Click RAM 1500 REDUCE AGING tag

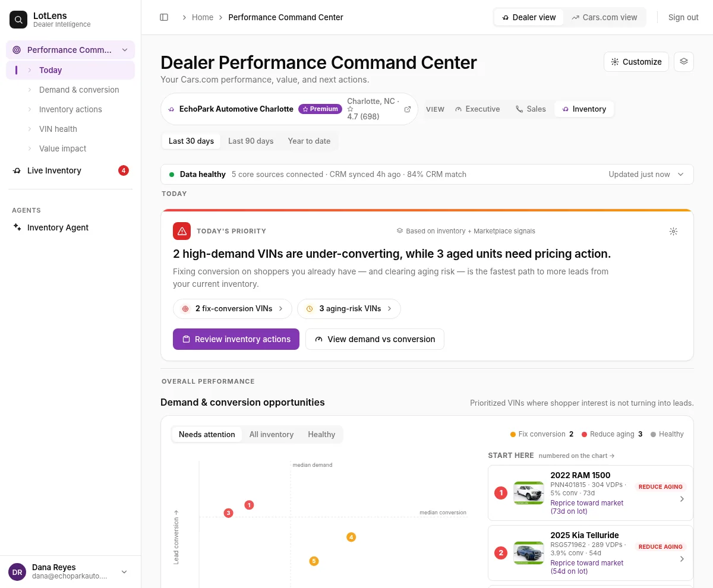(x=660, y=486)
